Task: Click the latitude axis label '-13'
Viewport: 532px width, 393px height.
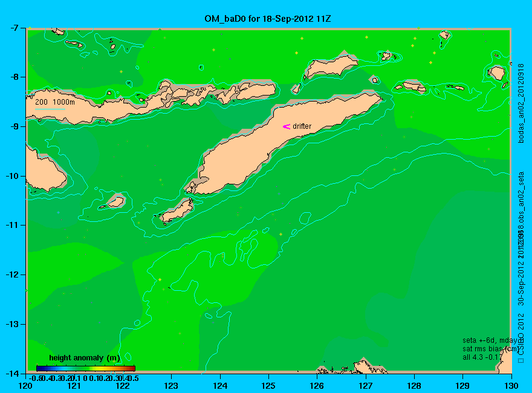Action: coord(13,324)
